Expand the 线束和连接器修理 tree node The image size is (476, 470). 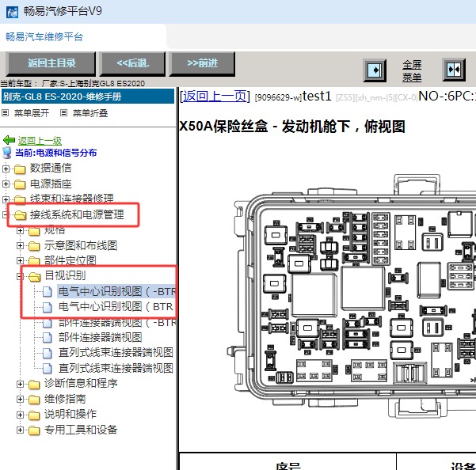6,199
